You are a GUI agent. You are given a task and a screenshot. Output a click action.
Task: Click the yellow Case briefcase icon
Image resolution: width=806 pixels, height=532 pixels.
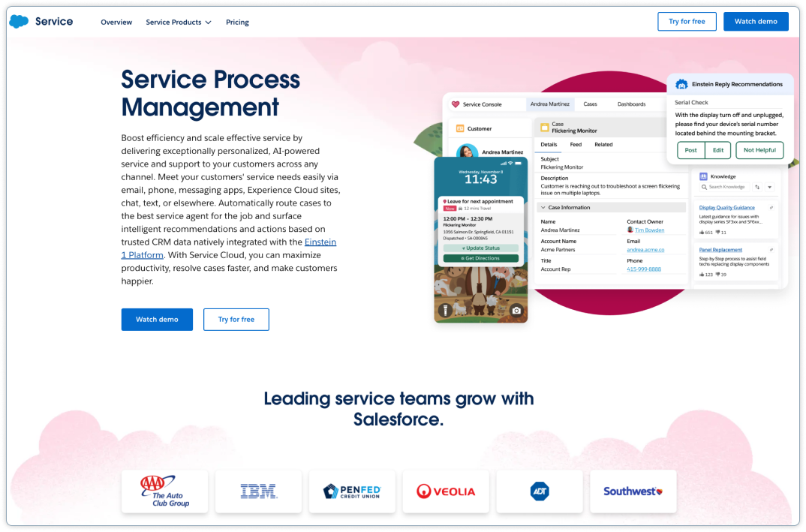pyautogui.click(x=544, y=128)
